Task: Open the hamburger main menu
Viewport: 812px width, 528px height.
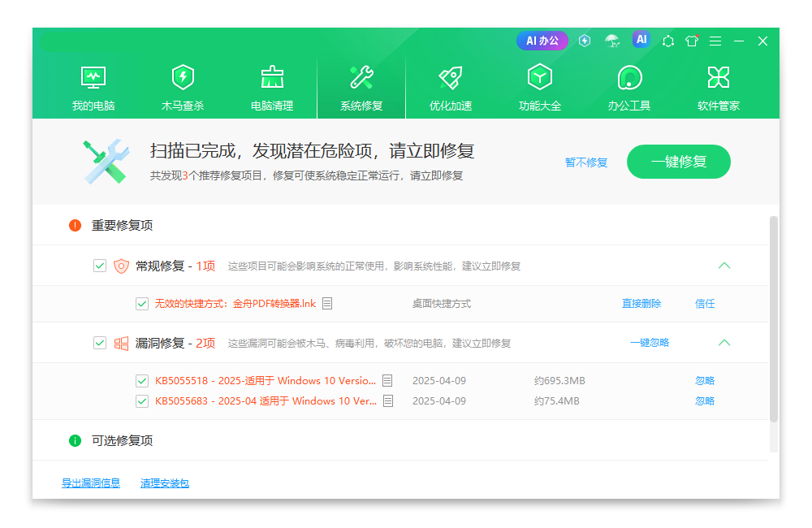Action: click(x=715, y=41)
